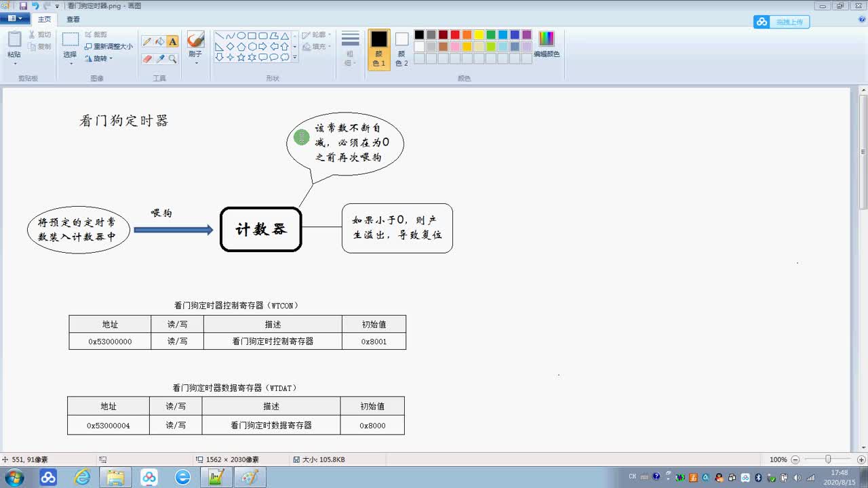Open the file explorer taskbar icon
The height and width of the screenshot is (488, 868).
tap(116, 477)
